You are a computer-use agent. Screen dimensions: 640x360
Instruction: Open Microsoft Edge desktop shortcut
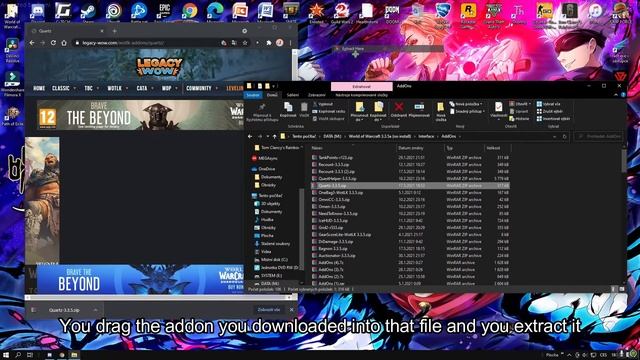[x=215, y=12]
